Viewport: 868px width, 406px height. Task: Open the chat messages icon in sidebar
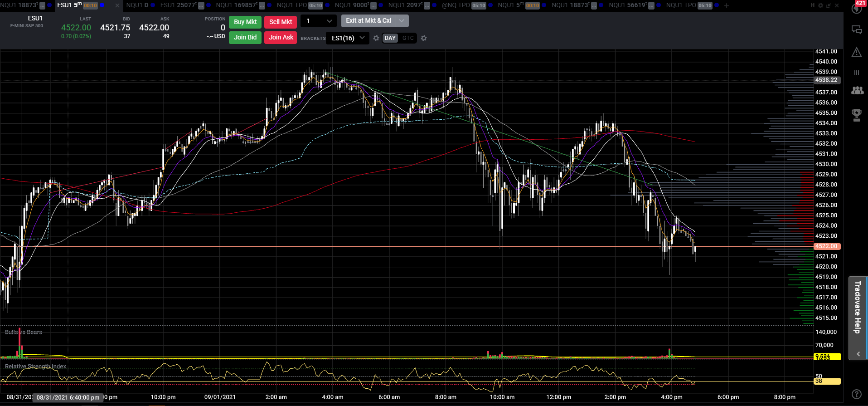[x=857, y=30]
